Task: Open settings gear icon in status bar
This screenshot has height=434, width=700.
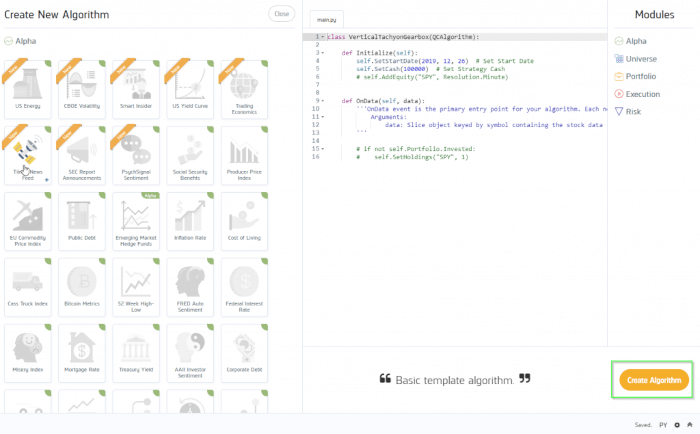Action: click(x=677, y=425)
